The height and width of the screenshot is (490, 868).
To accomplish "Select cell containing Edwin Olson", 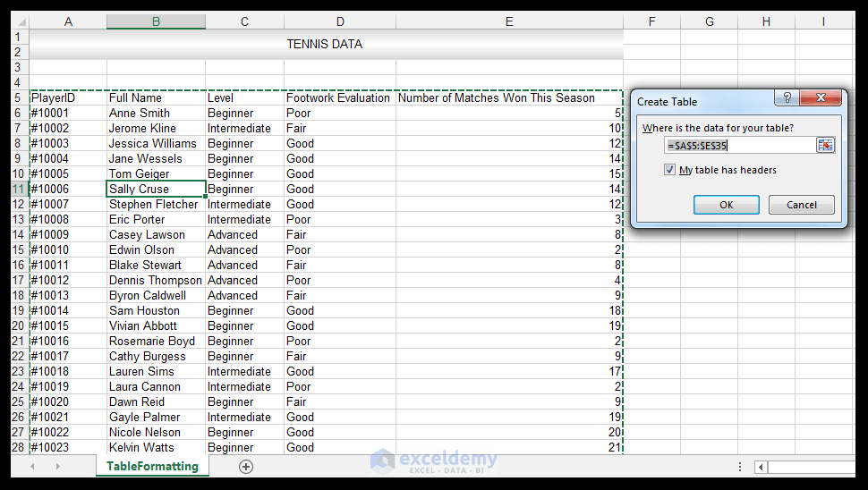I will tap(156, 250).
